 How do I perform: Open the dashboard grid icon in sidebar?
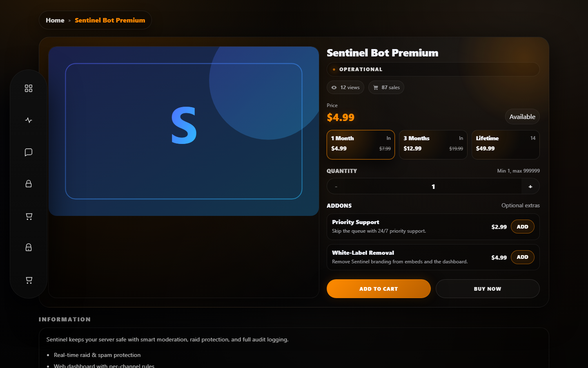click(29, 88)
